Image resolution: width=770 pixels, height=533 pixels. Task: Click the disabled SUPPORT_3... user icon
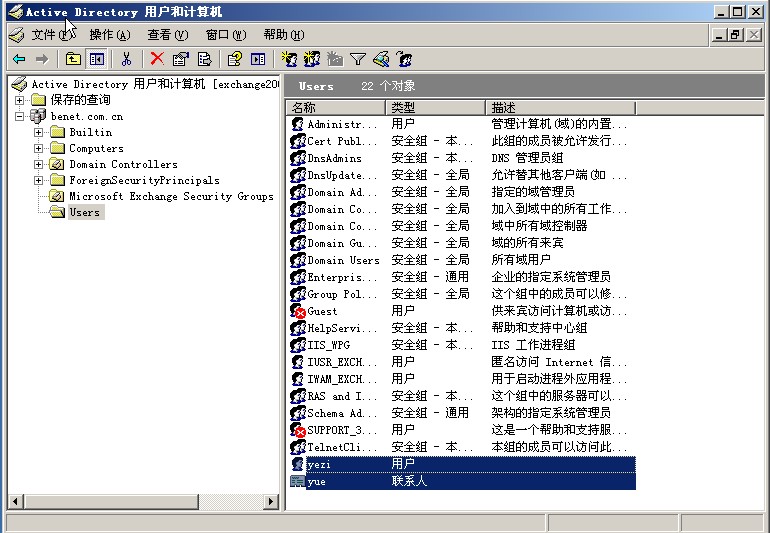[298, 430]
